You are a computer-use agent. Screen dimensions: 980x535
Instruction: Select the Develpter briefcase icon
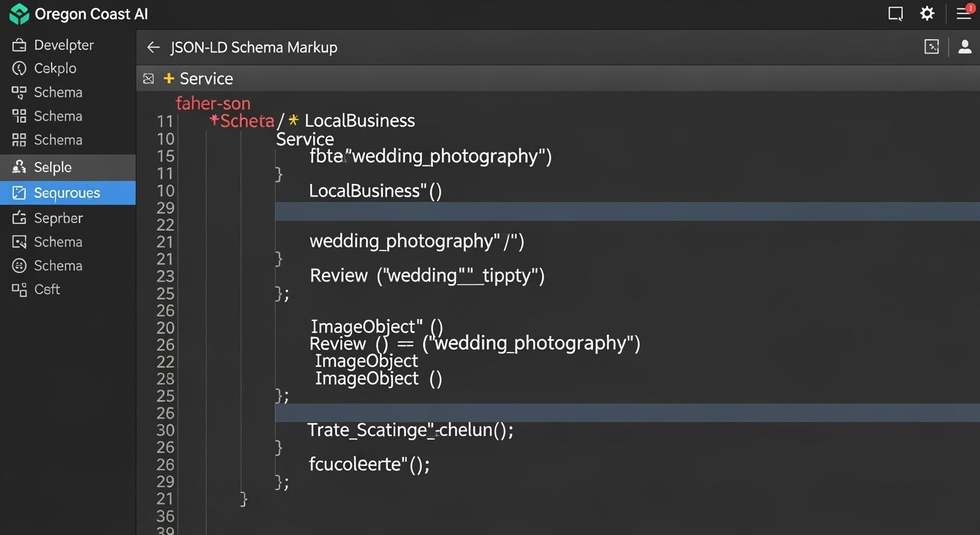click(19, 44)
